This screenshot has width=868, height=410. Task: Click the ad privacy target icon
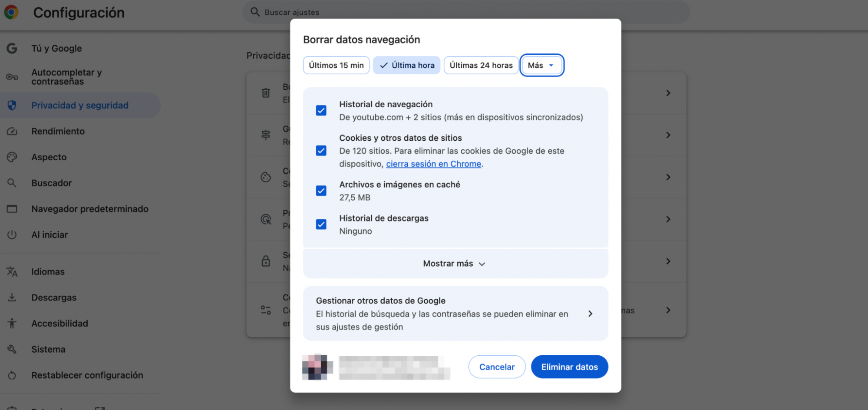pos(266,219)
